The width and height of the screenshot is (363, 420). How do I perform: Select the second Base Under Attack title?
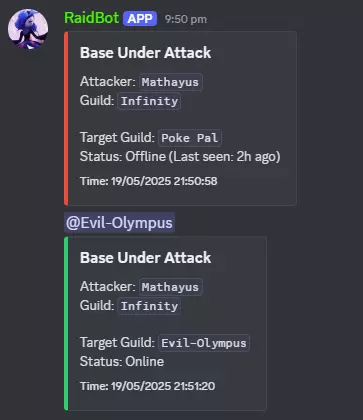(x=145, y=258)
